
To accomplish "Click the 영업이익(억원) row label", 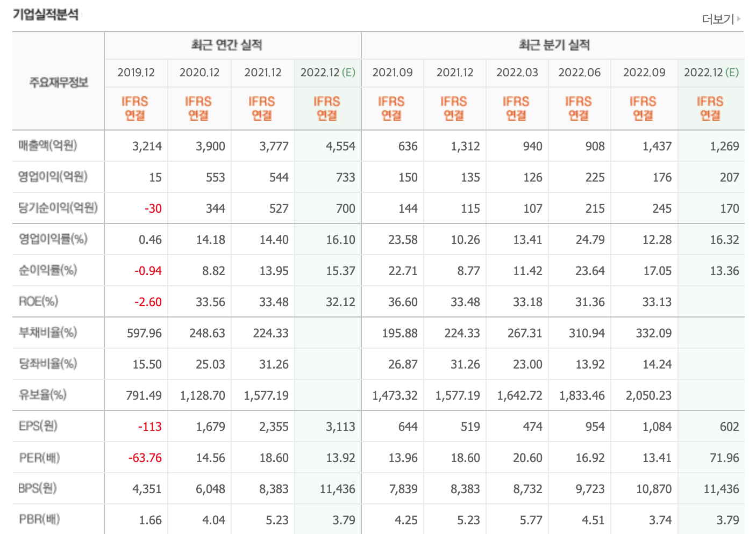I will [x=53, y=177].
